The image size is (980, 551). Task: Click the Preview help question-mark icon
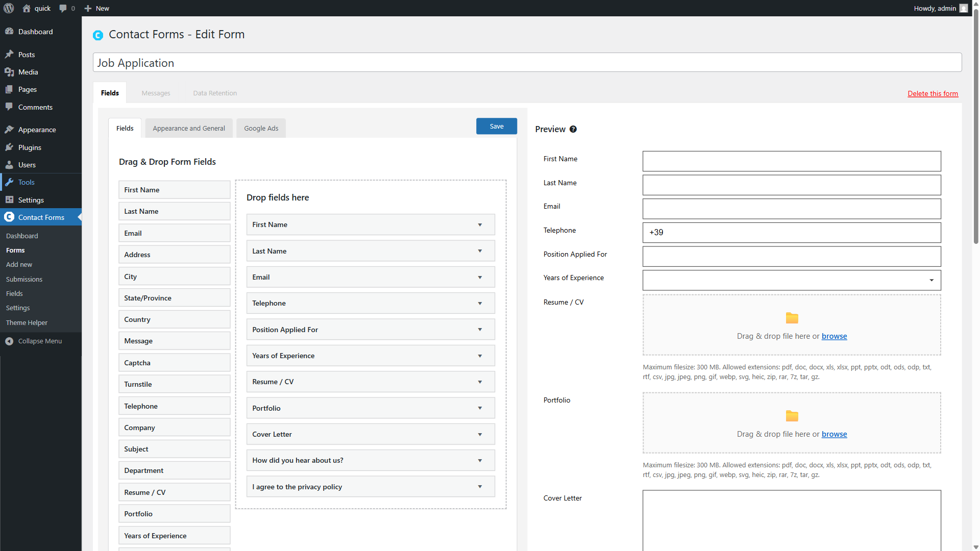tap(573, 129)
